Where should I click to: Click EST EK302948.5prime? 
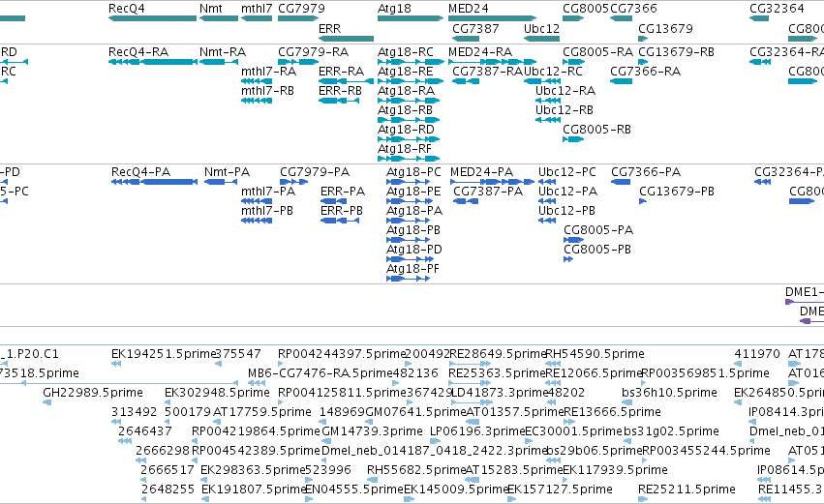[x=168, y=402]
